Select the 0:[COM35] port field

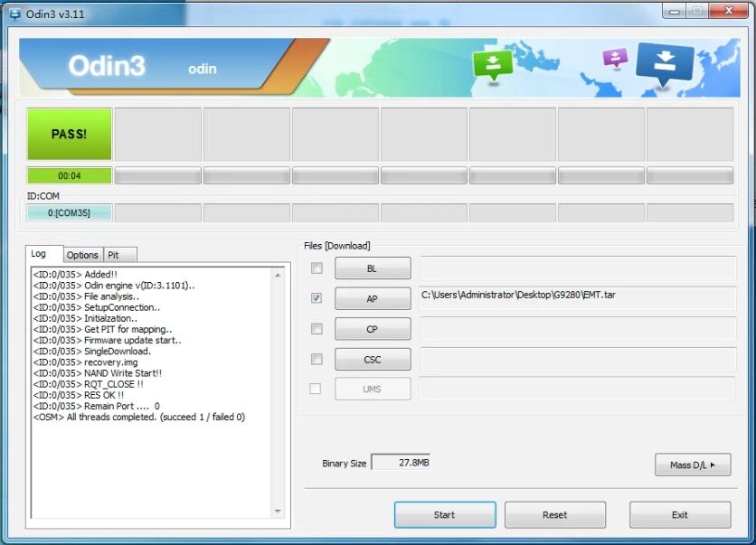coord(70,213)
